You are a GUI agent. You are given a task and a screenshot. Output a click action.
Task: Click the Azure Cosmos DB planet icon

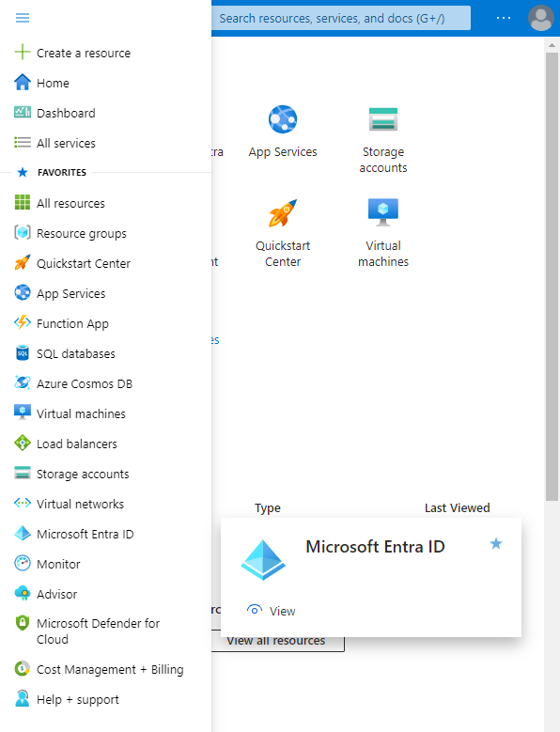coord(23,382)
